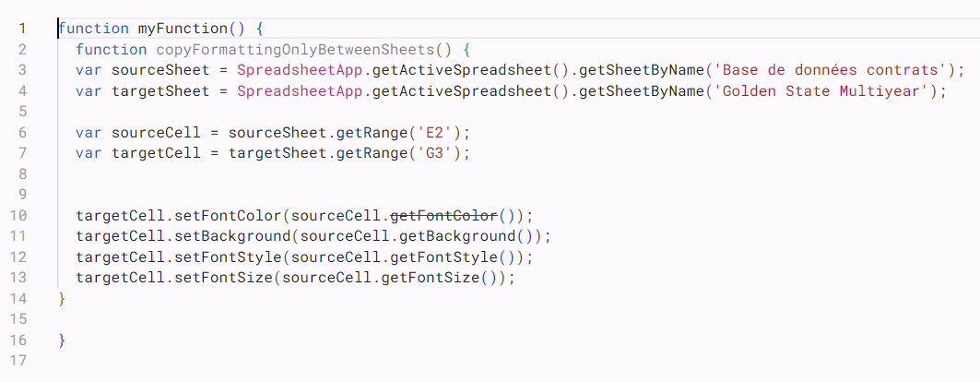Viewport: 980px width, 382px height.
Task: Click the function keyword on line 1
Action: coord(93,29)
